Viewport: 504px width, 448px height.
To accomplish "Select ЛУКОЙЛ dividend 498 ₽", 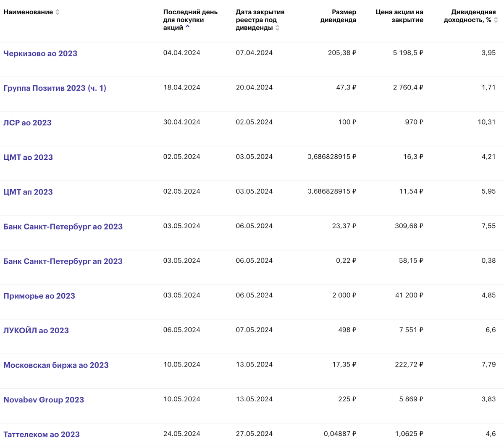I will click(x=347, y=330).
